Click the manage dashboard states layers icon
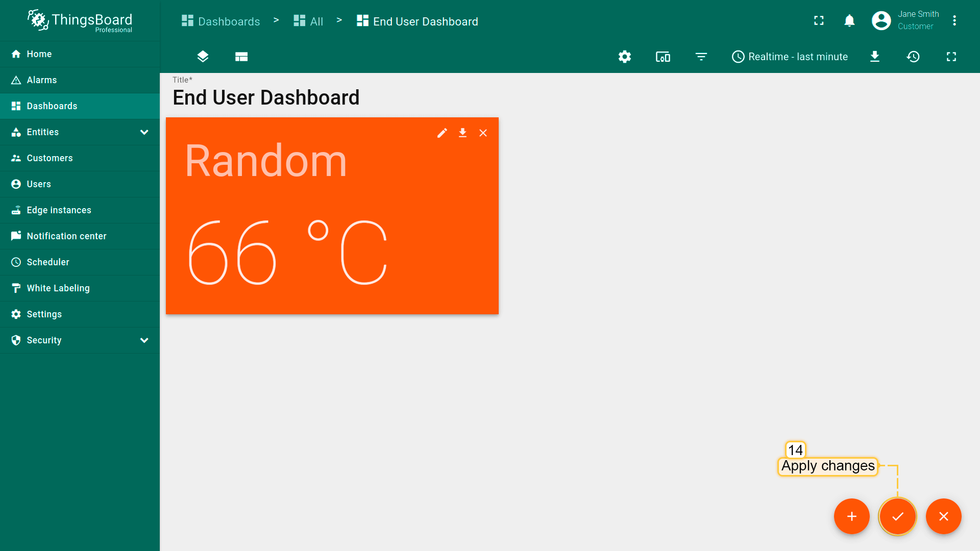This screenshot has height=551, width=980. [203, 57]
